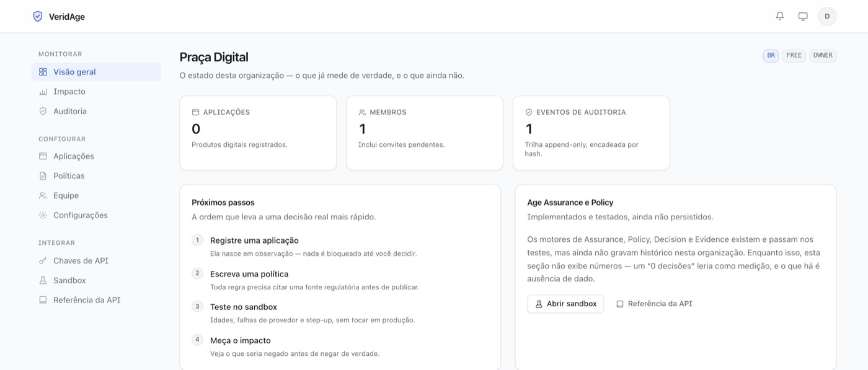Click the Sandbox flask icon in sidebar

coord(43,281)
